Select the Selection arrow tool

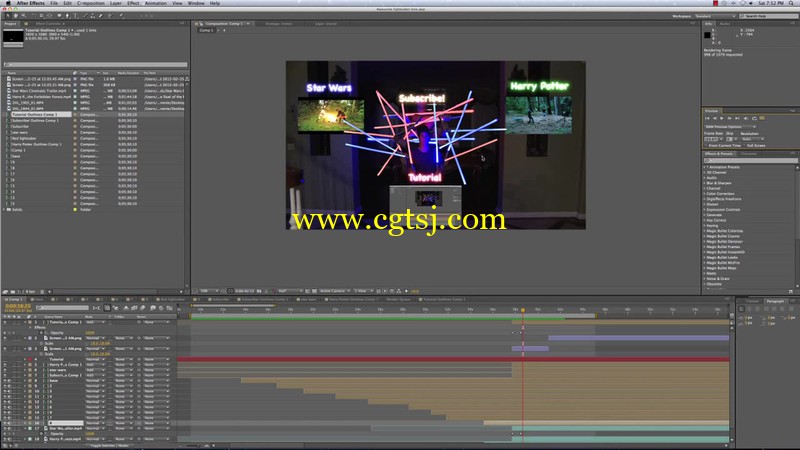point(8,16)
